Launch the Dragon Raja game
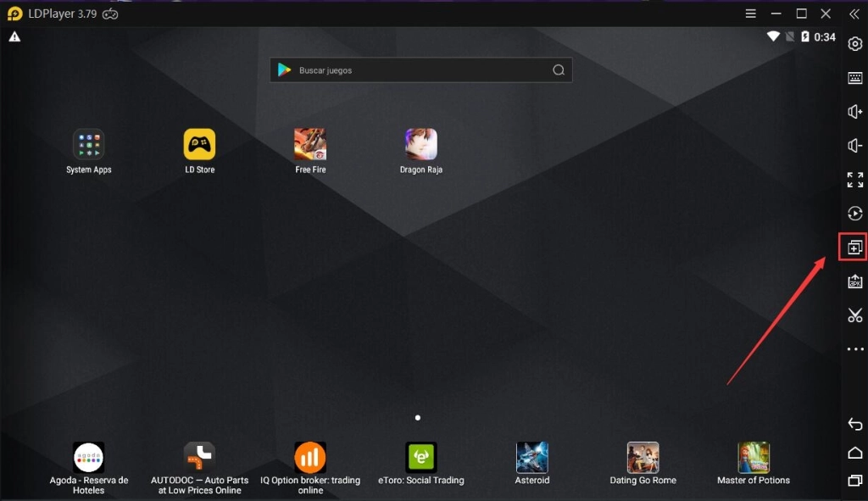Screen dimensions: 868x501 pos(420,144)
